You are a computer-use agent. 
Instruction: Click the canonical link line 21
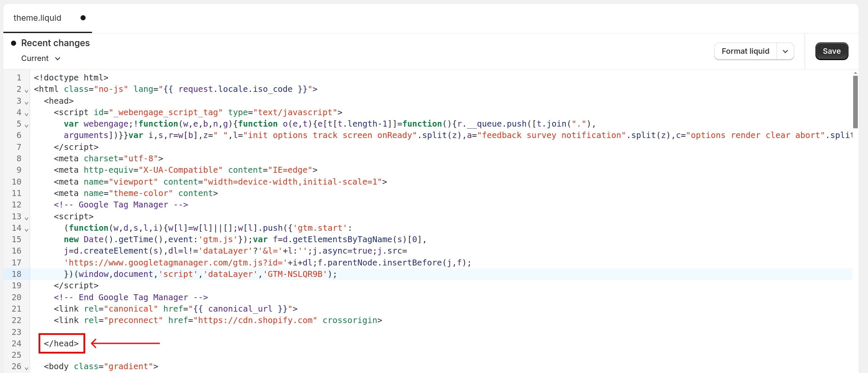point(175,309)
